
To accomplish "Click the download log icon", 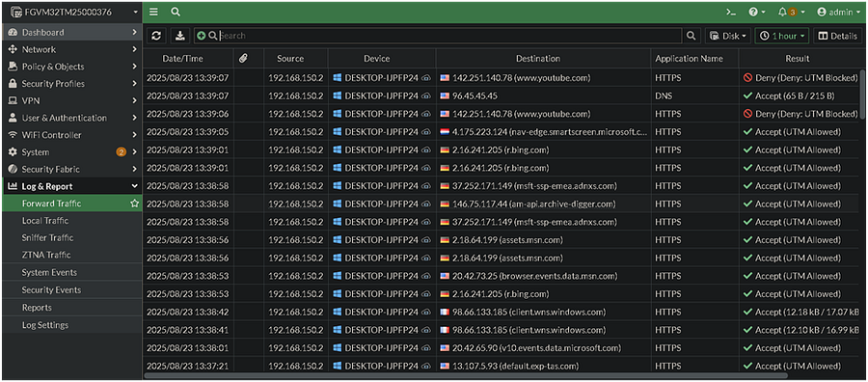I will point(180,36).
